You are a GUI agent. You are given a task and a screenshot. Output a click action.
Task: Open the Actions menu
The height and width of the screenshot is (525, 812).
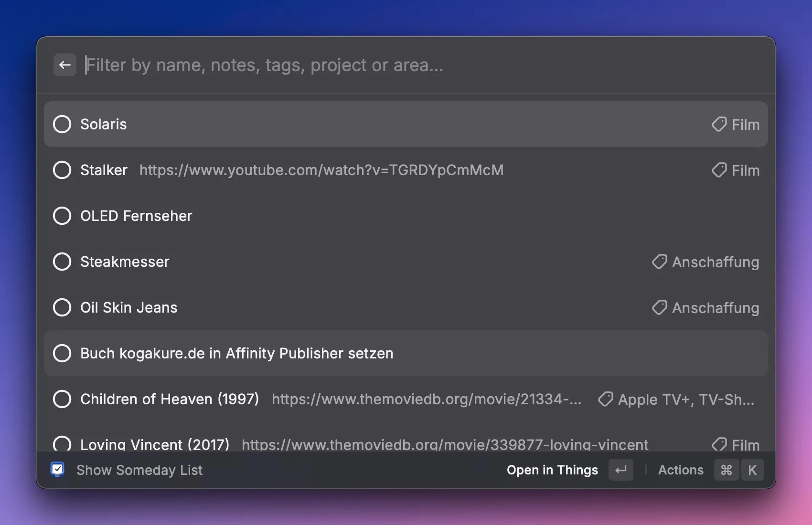(681, 470)
